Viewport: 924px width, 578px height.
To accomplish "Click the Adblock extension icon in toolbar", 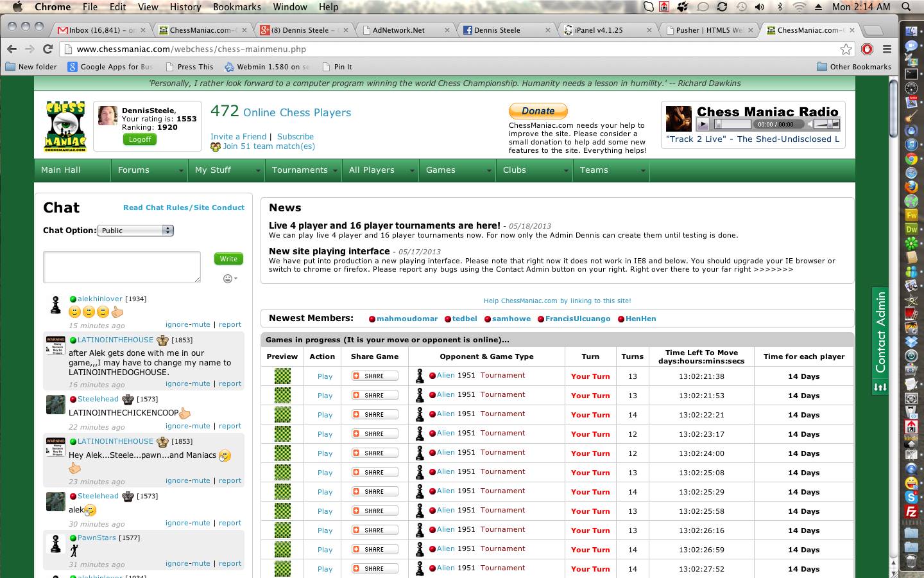I will point(867,49).
